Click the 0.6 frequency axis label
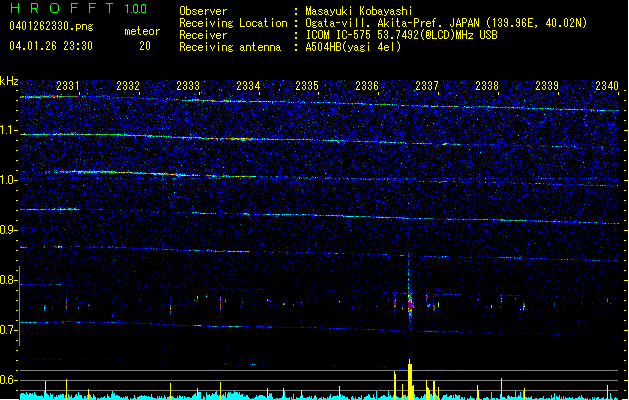The width and height of the screenshot is (629, 400). 8,380
